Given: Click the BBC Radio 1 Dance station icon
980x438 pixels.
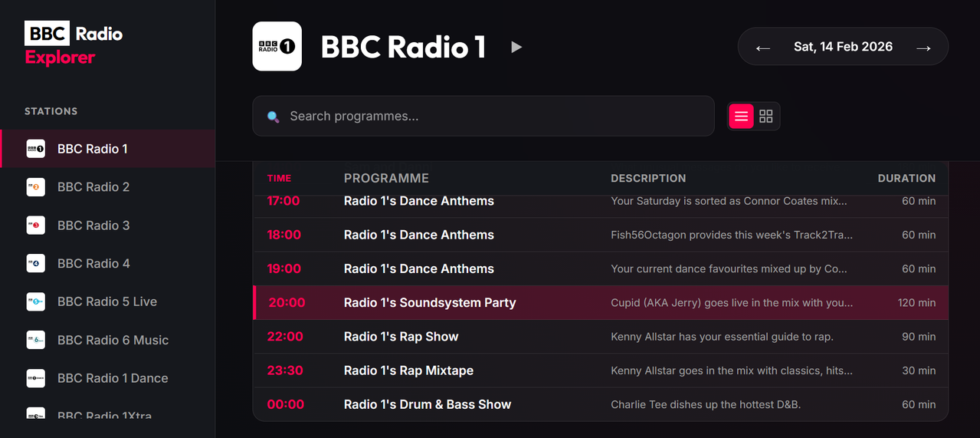Looking at the screenshot, I should point(36,378).
